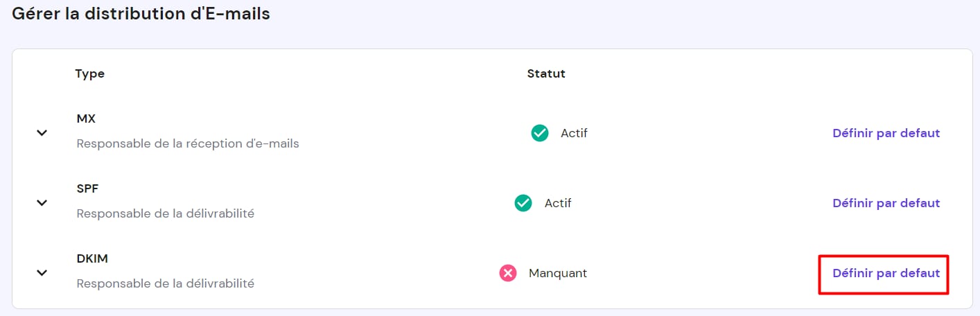Expand the MX record row chevron
This screenshot has width=980, height=316.
[42, 132]
